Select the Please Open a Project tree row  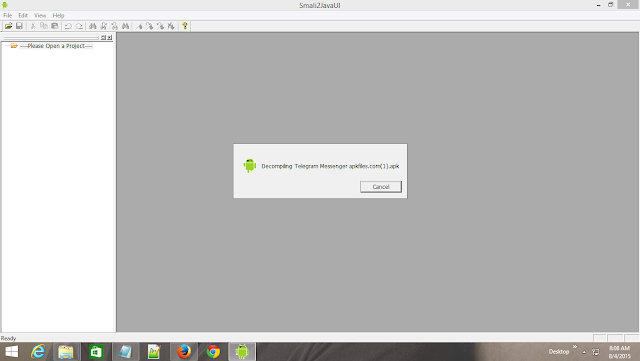56,46
